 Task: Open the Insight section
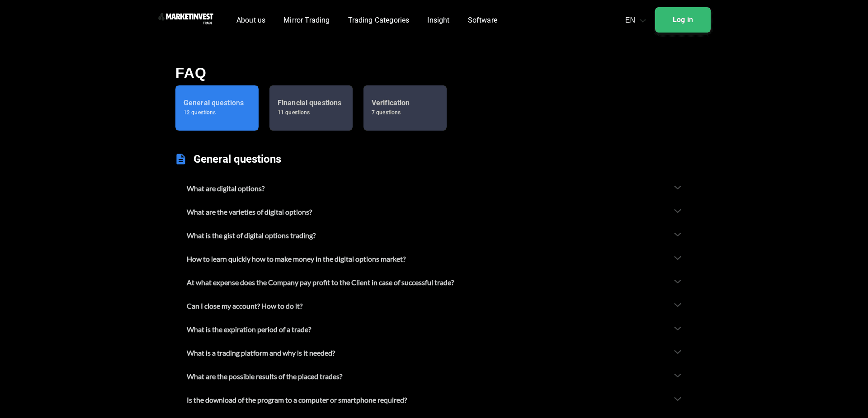point(438,20)
